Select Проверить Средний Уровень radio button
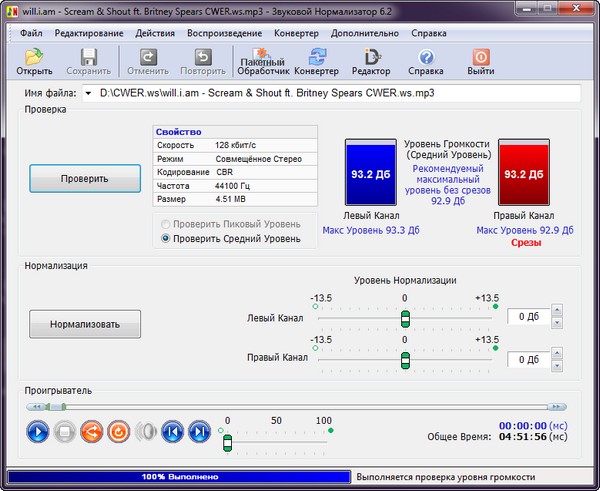The image size is (600, 491). coord(167,239)
